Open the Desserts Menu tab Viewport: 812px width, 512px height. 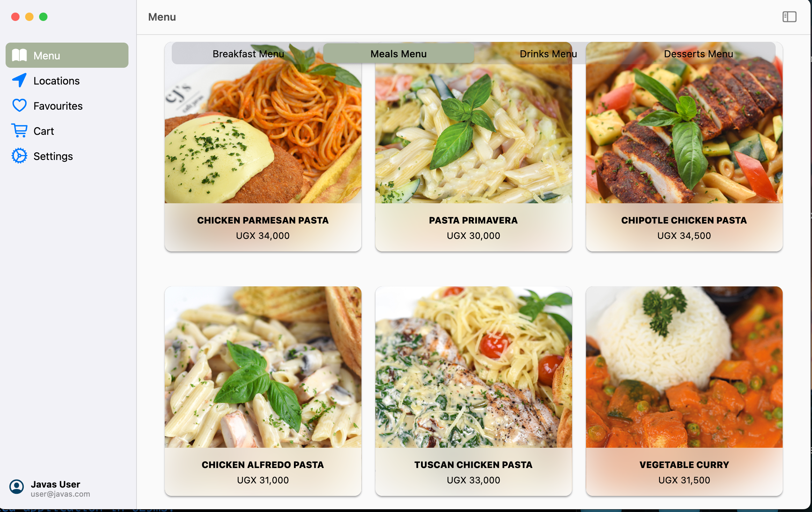[x=697, y=53]
